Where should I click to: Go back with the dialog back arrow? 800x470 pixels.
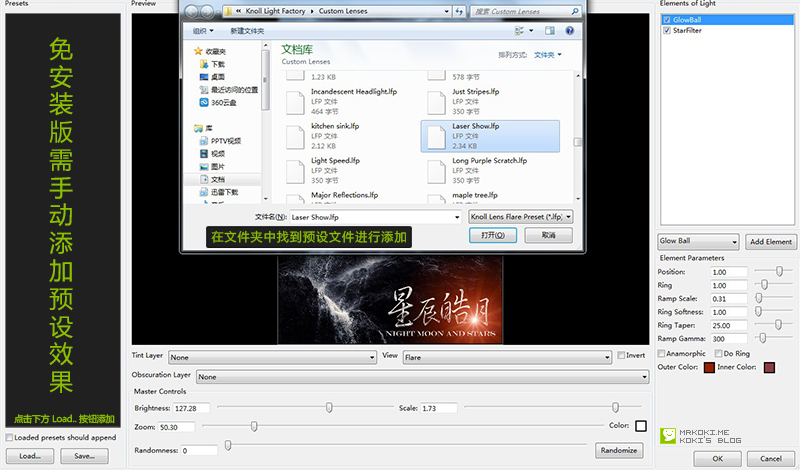[x=191, y=11]
